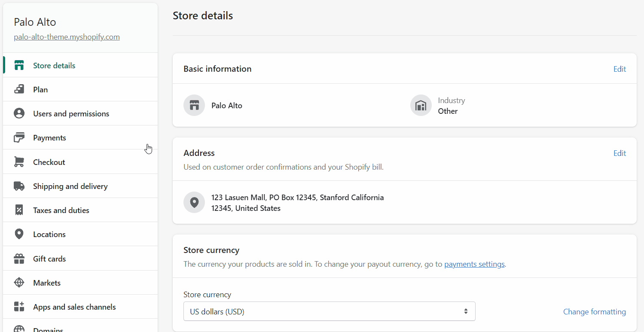
Task: Click the Plan icon in the sidebar
Action: click(19, 89)
